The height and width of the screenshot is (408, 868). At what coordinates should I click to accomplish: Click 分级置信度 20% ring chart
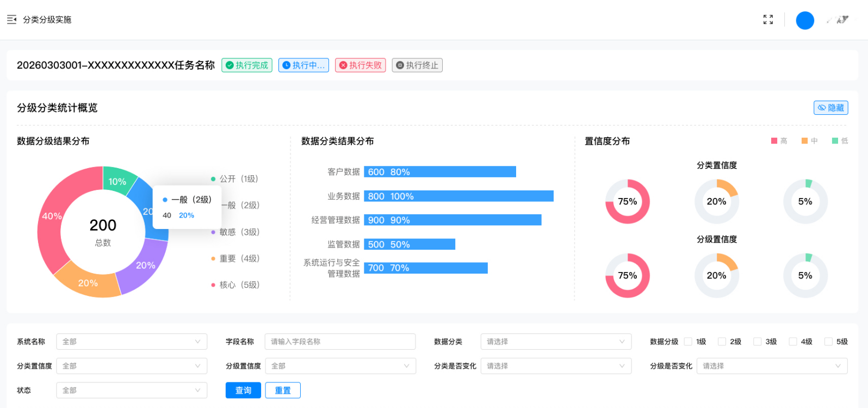(717, 276)
